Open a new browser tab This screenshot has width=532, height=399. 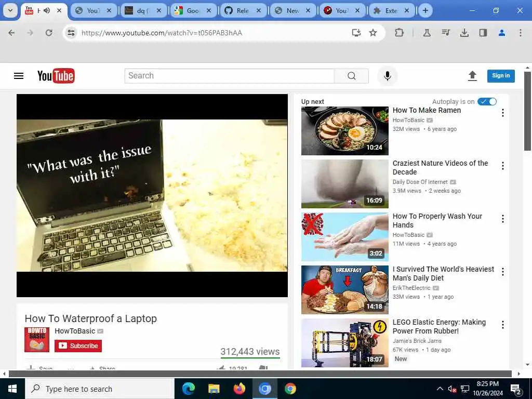(x=425, y=10)
